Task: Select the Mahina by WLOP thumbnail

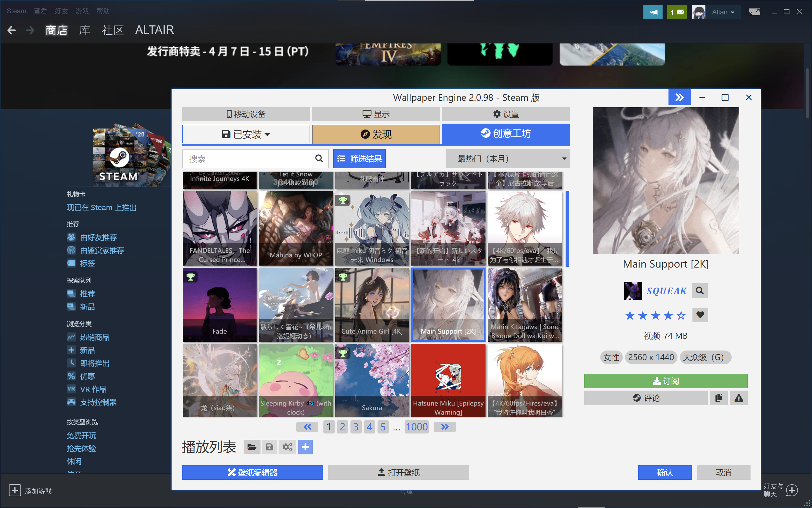Action: (x=296, y=229)
